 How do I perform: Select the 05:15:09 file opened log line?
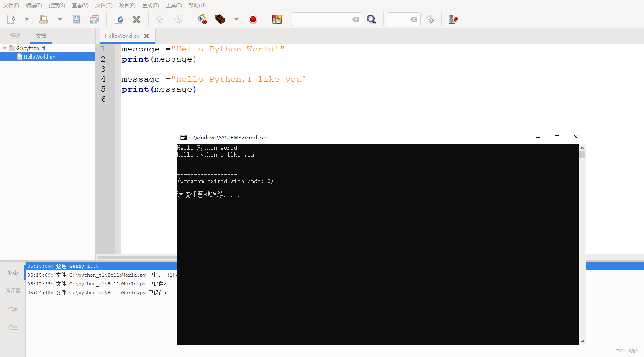tap(101, 275)
